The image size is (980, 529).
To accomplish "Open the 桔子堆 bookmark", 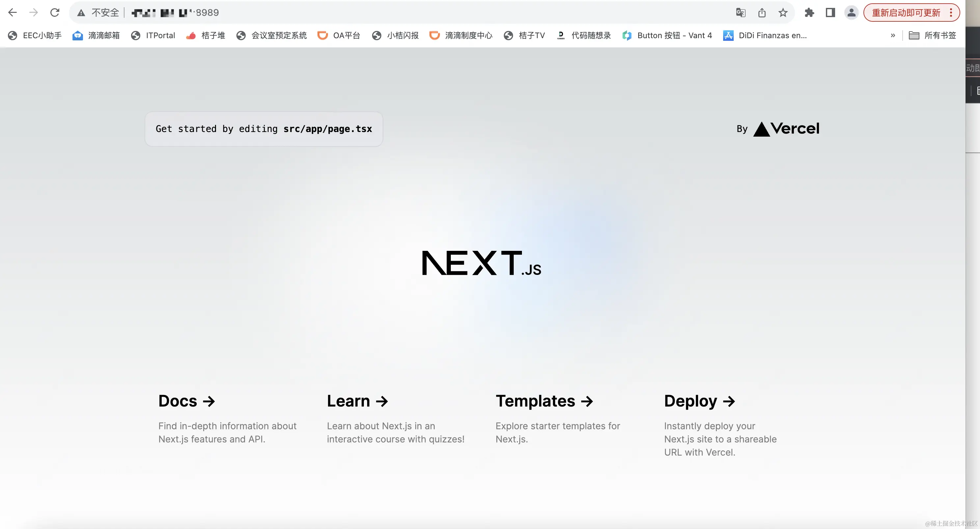I will [205, 35].
